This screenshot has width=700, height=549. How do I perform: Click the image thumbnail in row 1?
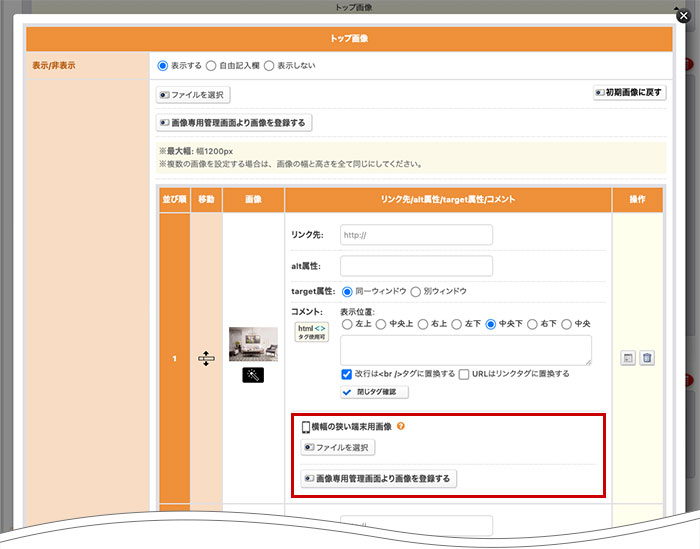pyautogui.click(x=253, y=343)
